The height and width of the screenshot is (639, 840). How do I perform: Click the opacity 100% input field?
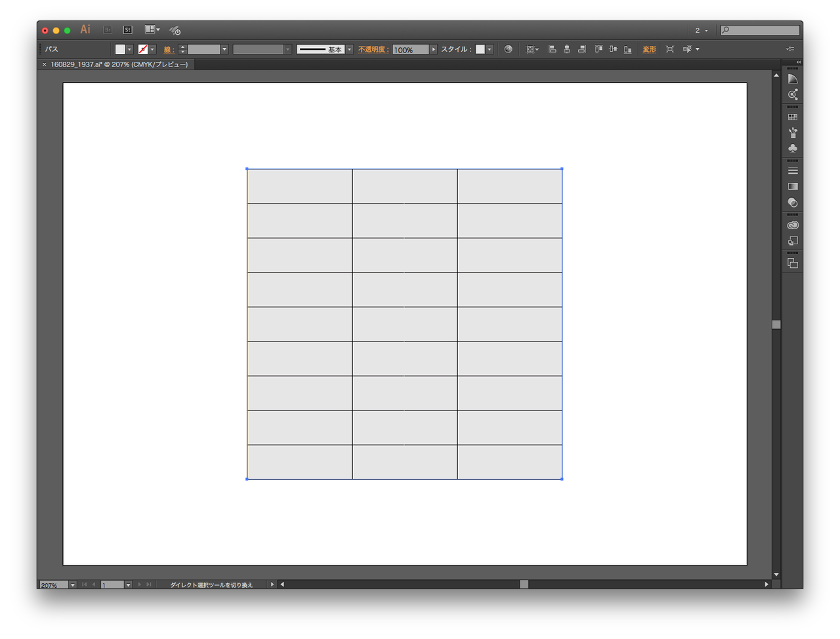point(411,49)
